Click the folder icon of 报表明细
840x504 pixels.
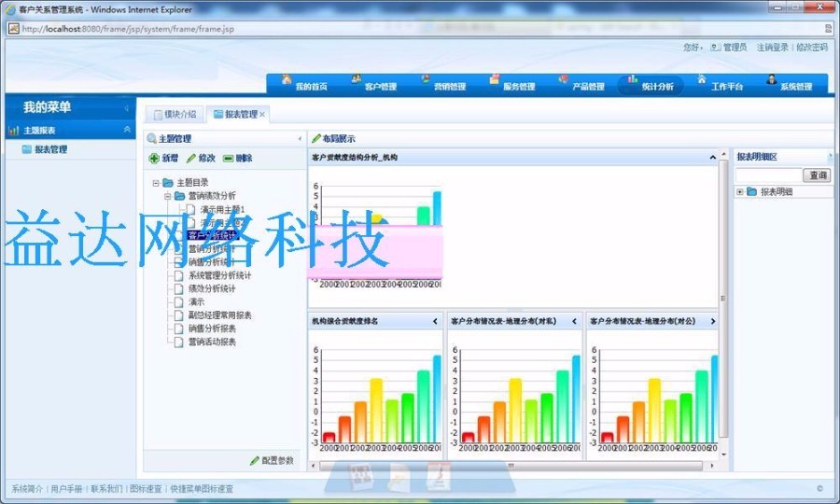click(751, 191)
